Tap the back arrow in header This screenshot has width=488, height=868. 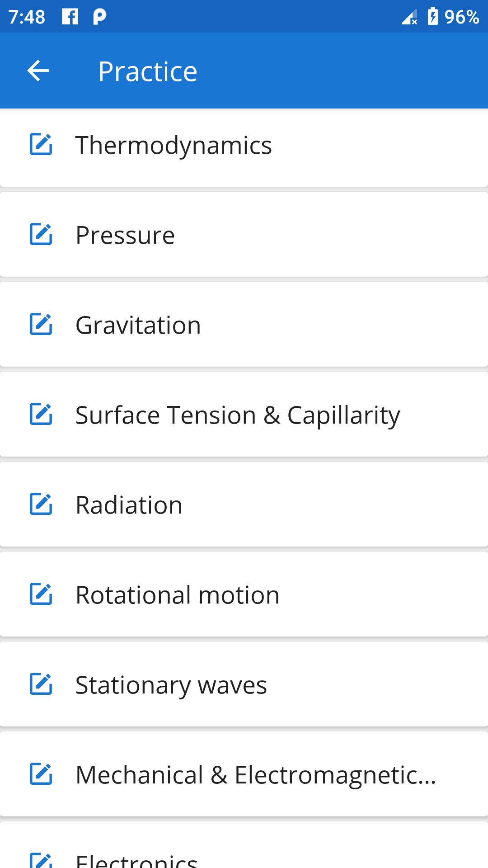[x=38, y=71]
